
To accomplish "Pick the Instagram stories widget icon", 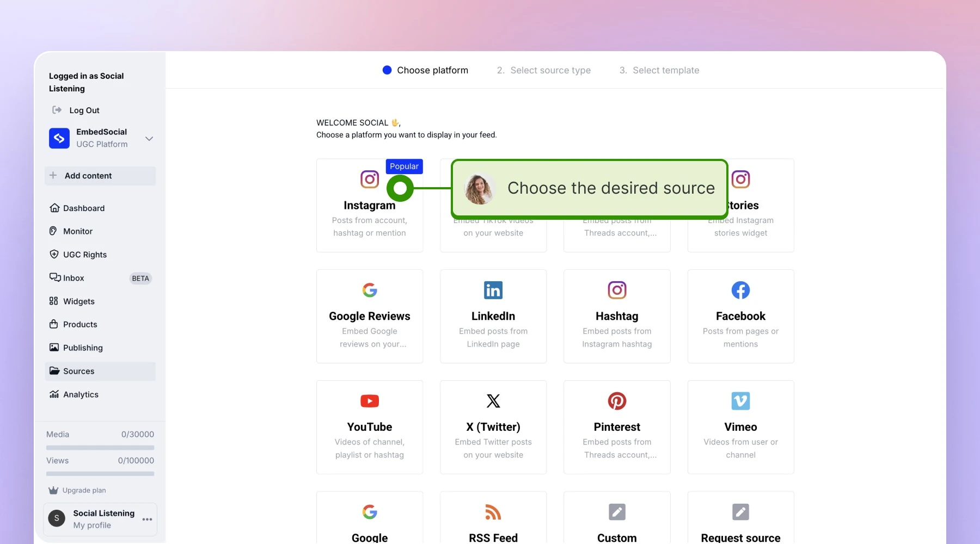I will click(740, 179).
